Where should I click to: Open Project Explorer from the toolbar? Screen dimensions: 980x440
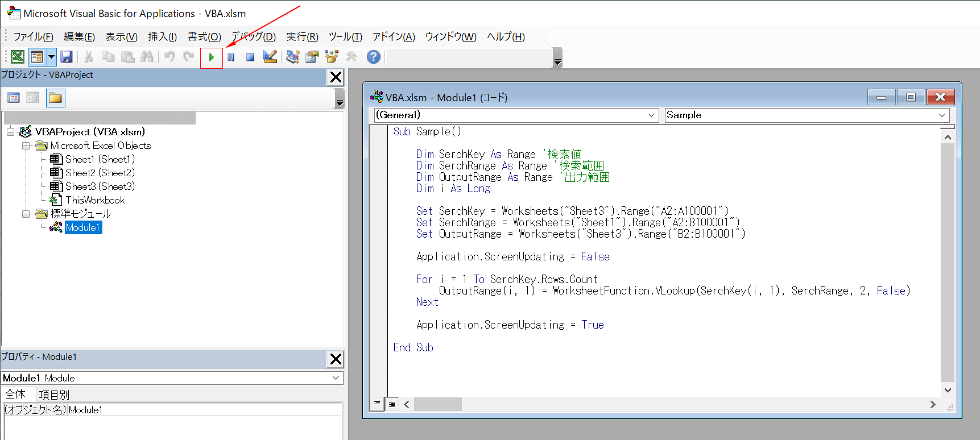coord(292,57)
